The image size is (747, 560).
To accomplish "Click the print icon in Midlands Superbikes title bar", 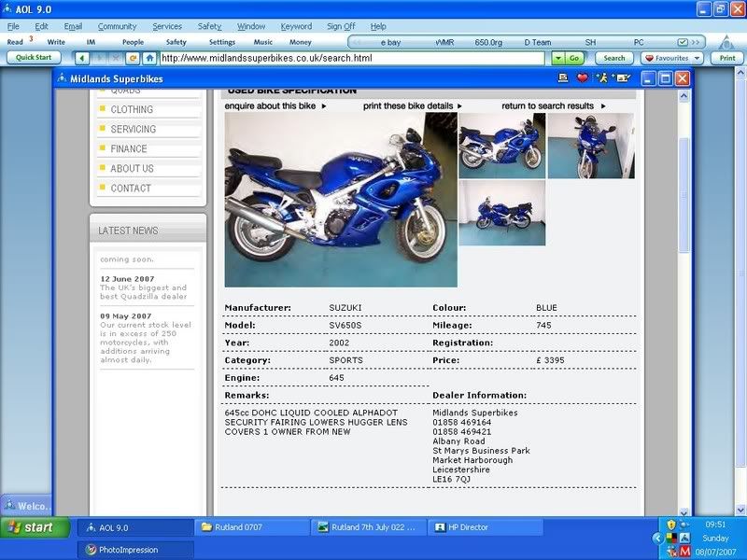I will pyautogui.click(x=563, y=77).
